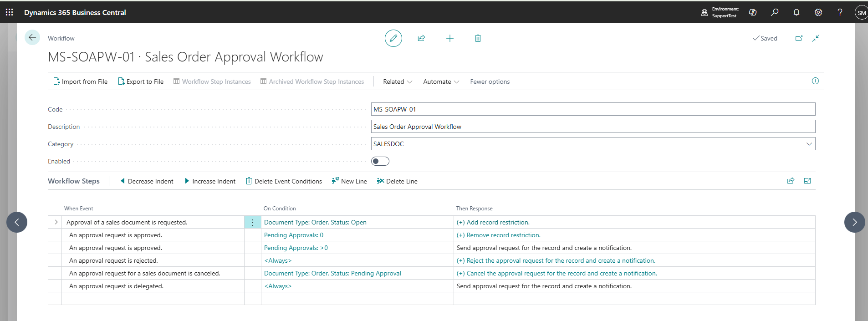Image resolution: width=868 pixels, height=321 pixels.
Task: Delete the workflow with trash icon
Action: point(478,38)
